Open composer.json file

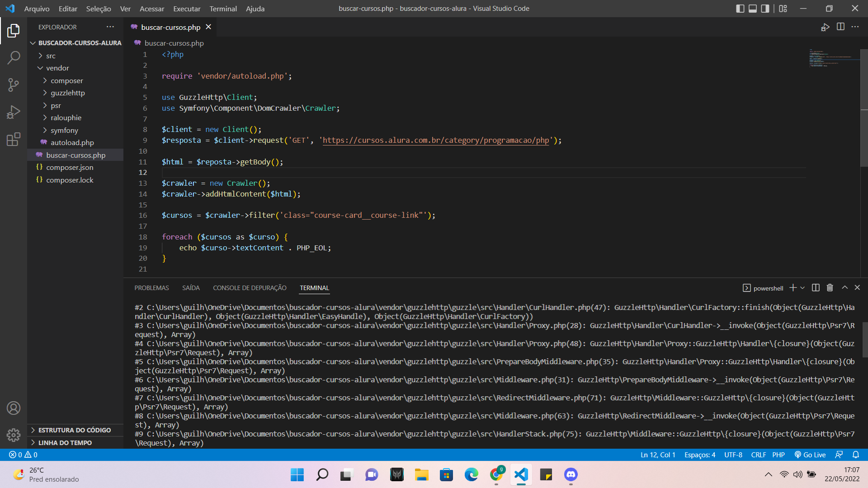[x=75, y=167]
